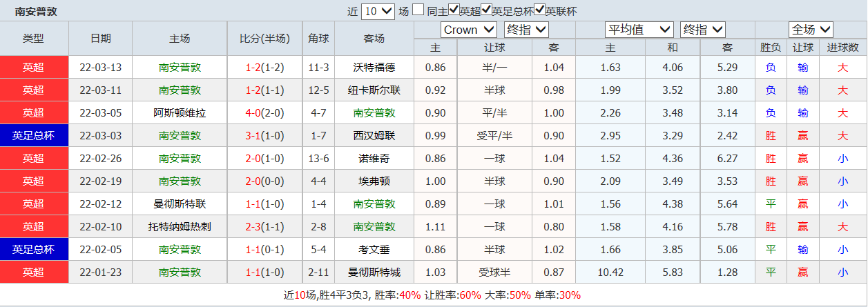This screenshot has height=307, width=868.
Task: Select 曼彻斯特联 team name
Action: pyautogui.click(x=180, y=204)
